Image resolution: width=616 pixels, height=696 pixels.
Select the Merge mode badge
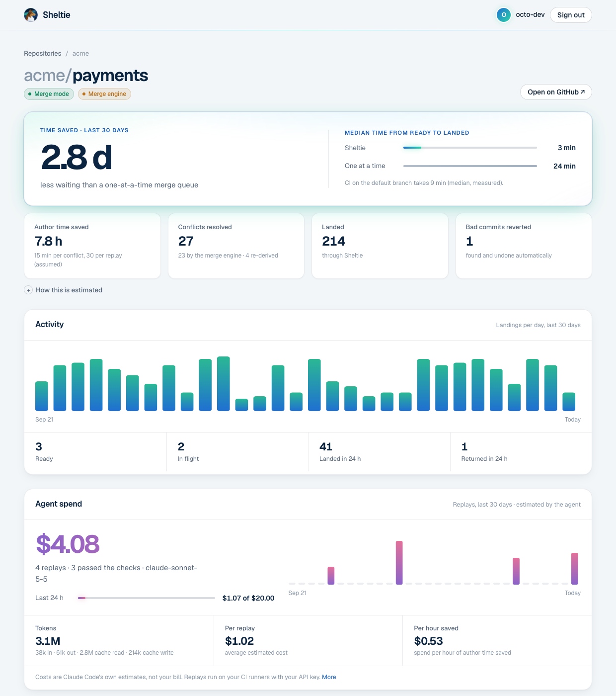tap(49, 94)
